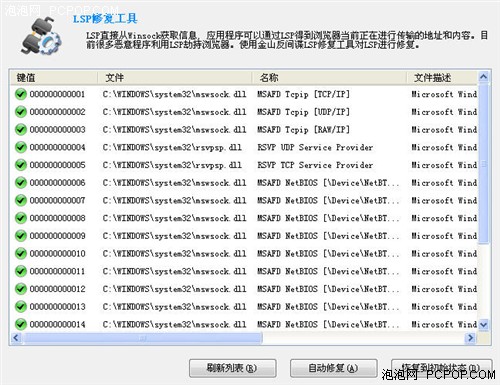This screenshot has width=500, height=385.
Task: Click MSAFD Tcpip [UDP/IP] name cell
Action: 303,112
